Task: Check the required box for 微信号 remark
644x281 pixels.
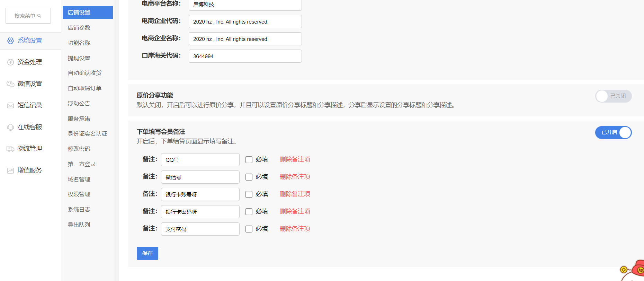Action: point(249,177)
